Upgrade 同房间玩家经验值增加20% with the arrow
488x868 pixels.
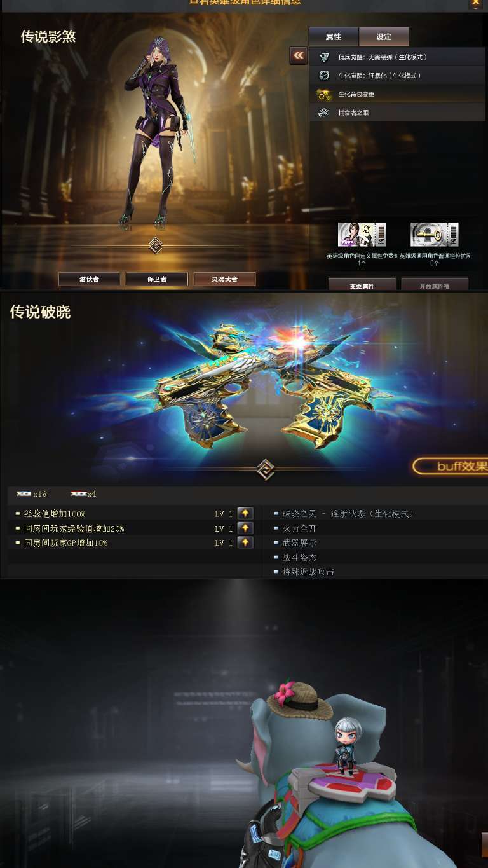point(245,528)
